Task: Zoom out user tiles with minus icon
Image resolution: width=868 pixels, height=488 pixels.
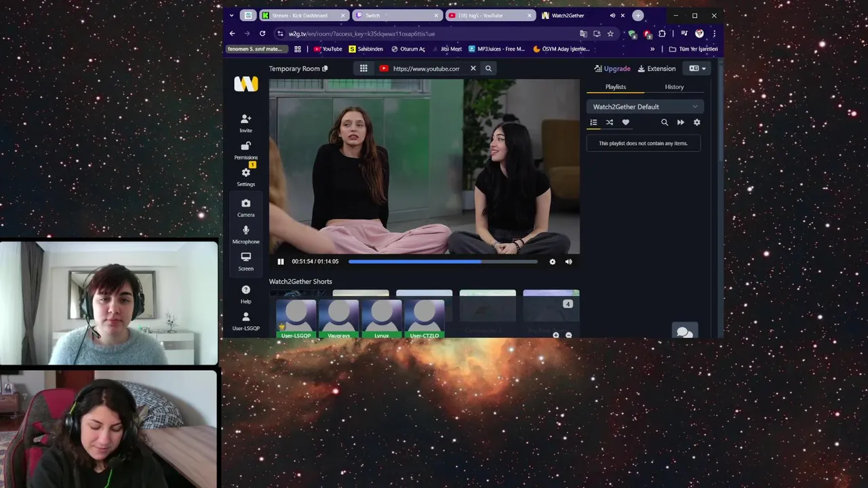Action: coord(568,335)
